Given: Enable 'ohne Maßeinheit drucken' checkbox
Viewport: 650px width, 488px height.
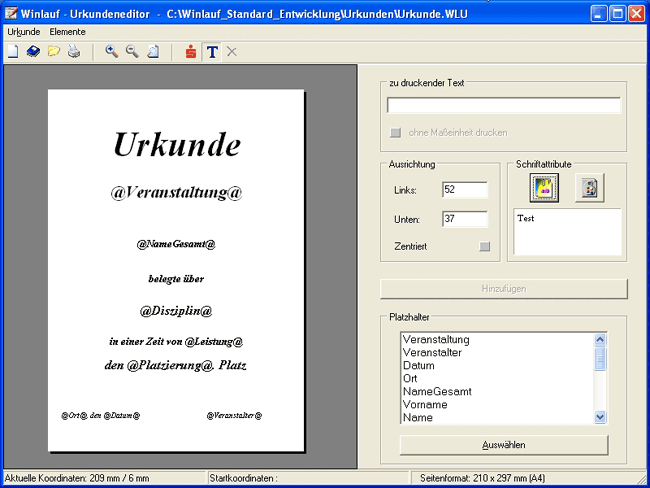Looking at the screenshot, I should point(395,132).
